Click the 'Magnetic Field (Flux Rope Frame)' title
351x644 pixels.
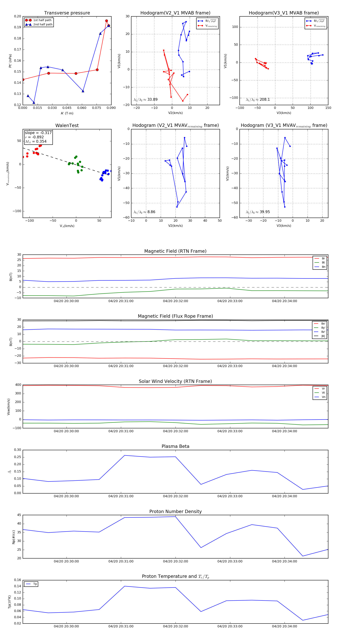pos(175,316)
